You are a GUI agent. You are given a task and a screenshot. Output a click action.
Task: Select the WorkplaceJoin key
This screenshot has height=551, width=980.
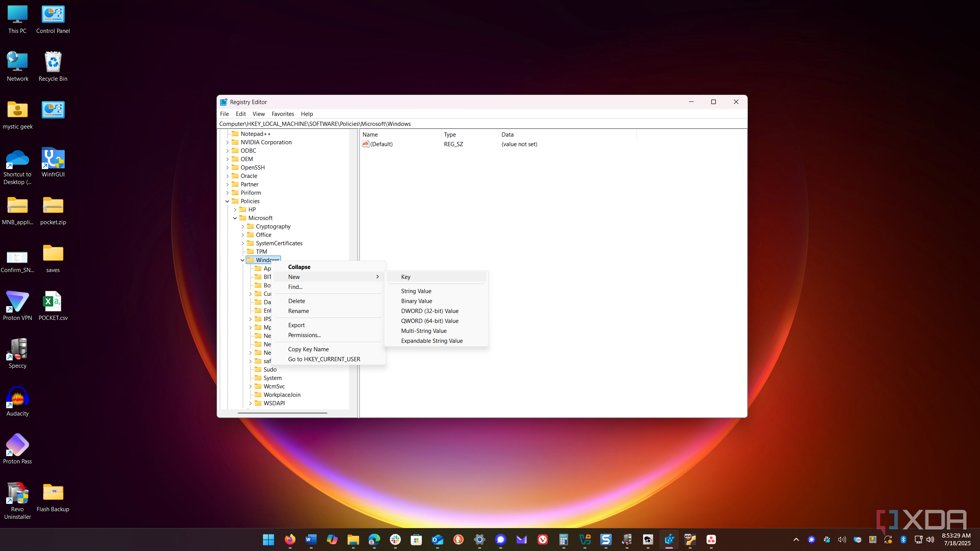point(278,395)
